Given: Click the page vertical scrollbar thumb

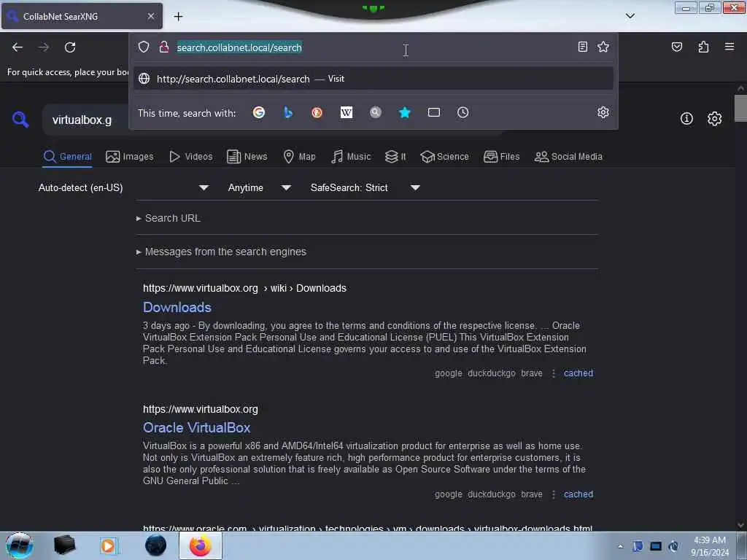Looking at the screenshot, I should tap(740, 108).
